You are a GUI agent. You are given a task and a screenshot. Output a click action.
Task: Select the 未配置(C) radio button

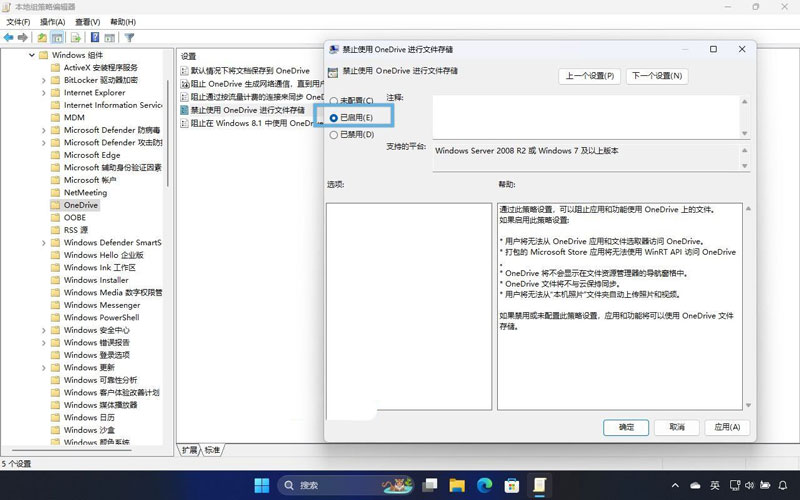point(334,101)
